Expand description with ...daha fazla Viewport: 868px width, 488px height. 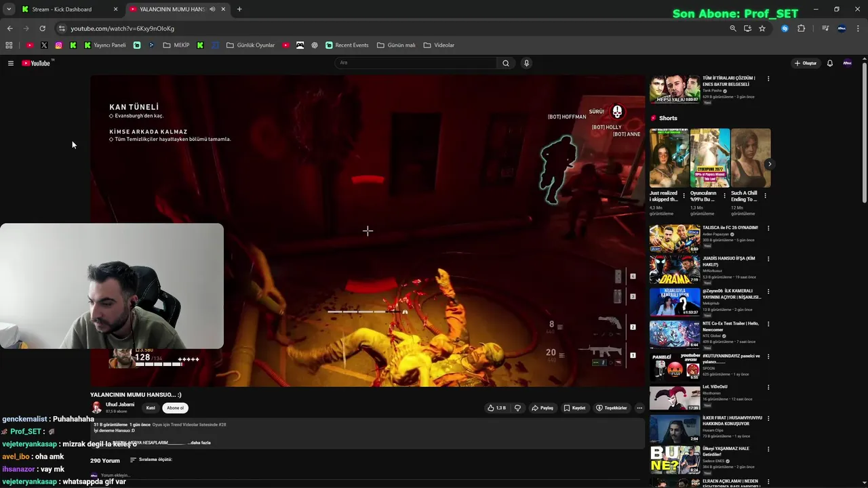click(199, 443)
